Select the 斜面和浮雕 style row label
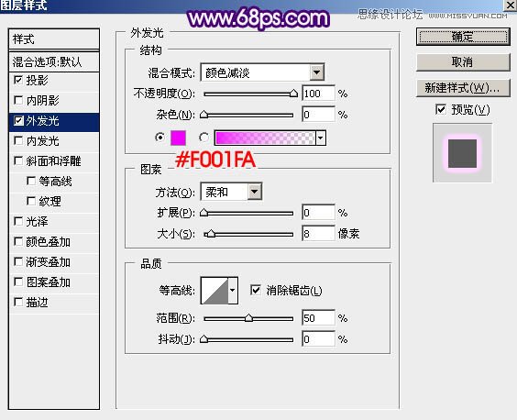This screenshot has height=420, width=517. [x=53, y=161]
